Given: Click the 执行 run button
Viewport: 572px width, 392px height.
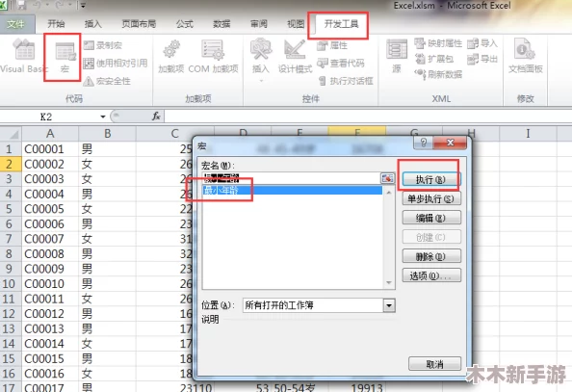Looking at the screenshot, I should [x=431, y=179].
